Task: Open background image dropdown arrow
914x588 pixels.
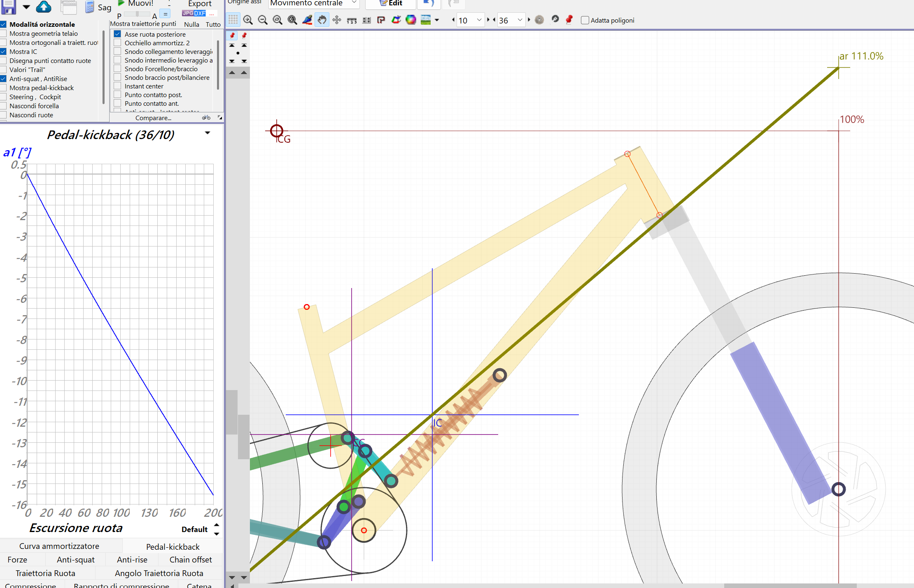Action: (437, 20)
